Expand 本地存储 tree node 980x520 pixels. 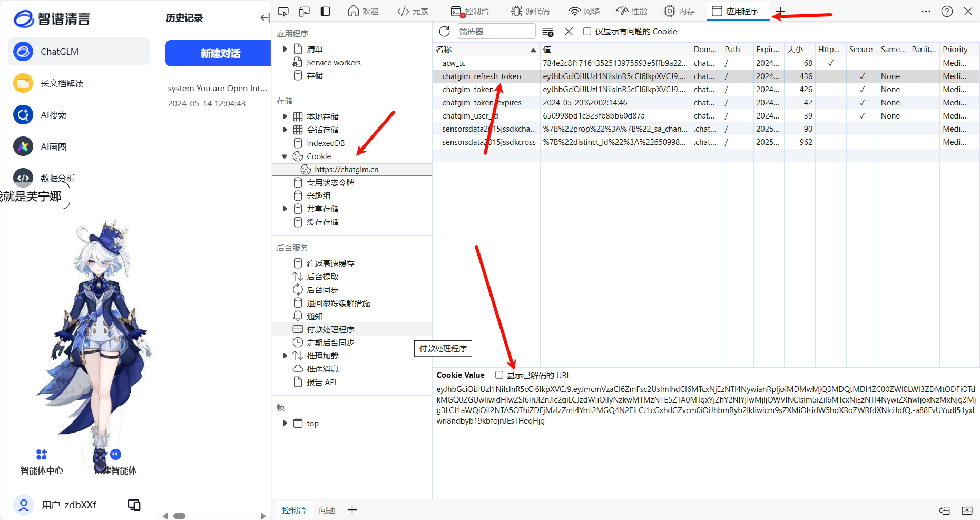[285, 116]
